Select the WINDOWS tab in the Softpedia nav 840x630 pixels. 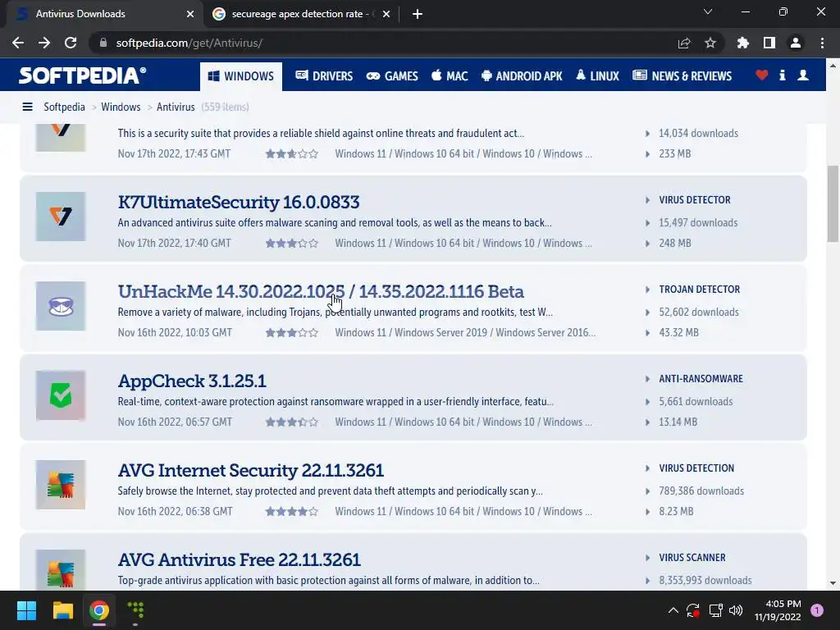pos(241,76)
